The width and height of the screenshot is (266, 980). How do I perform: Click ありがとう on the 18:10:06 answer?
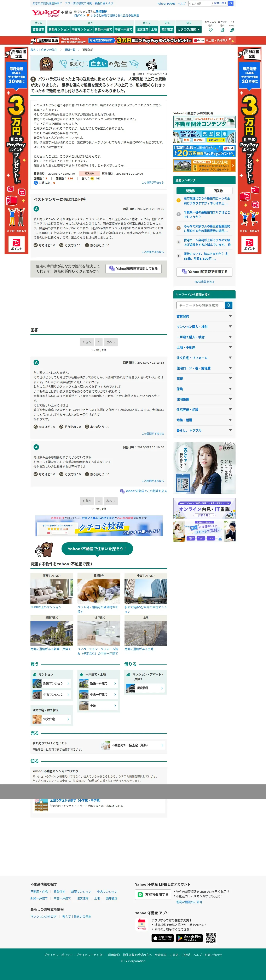click(97, 474)
